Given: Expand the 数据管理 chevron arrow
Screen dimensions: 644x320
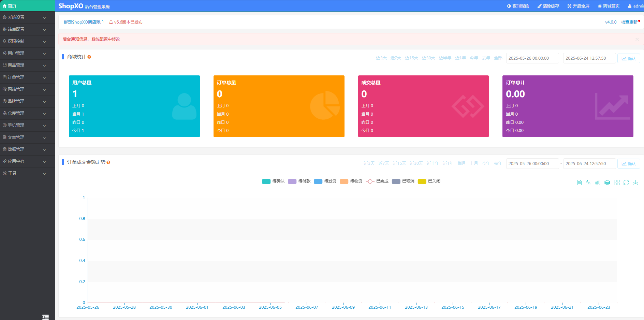Looking at the screenshot, I should [44, 150].
